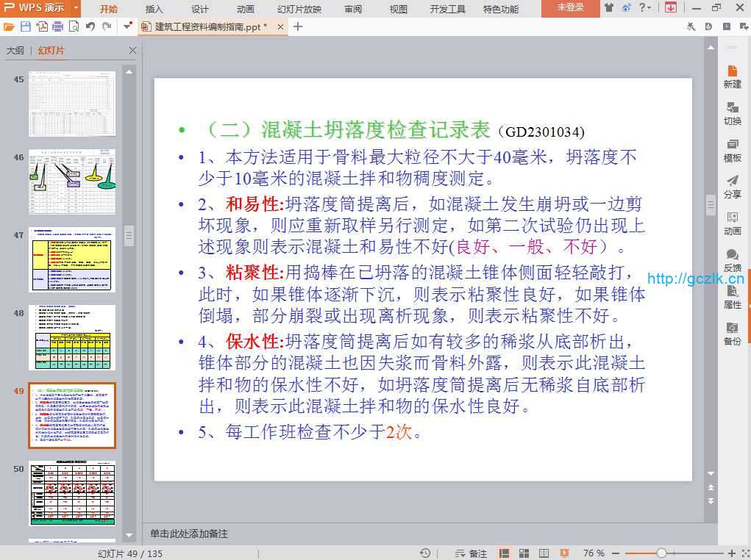
Task: Open the 备份 backup sidebar icon
Action: [732, 334]
